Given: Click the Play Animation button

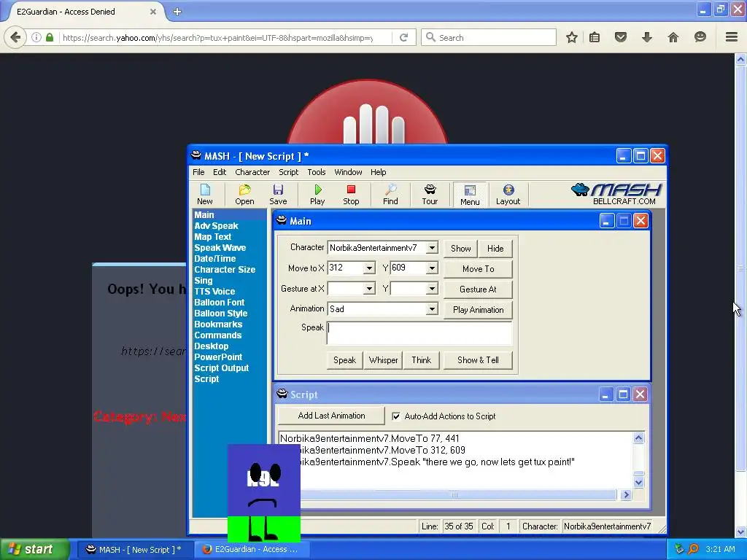Looking at the screenshot, I should coord(478,310).
